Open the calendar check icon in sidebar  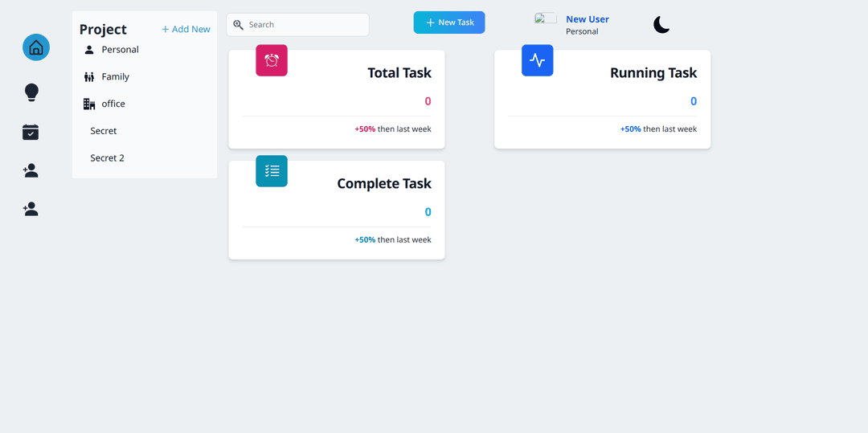click(31, 132)
